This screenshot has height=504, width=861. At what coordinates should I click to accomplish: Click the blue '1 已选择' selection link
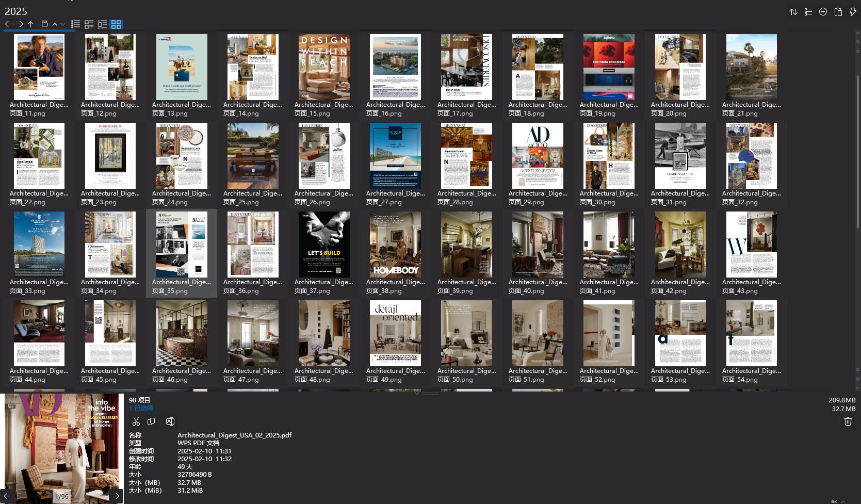(140, 408)
